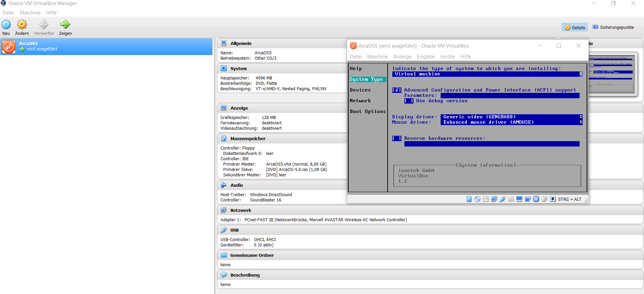Click the USB section plug icon

point(224,230)
